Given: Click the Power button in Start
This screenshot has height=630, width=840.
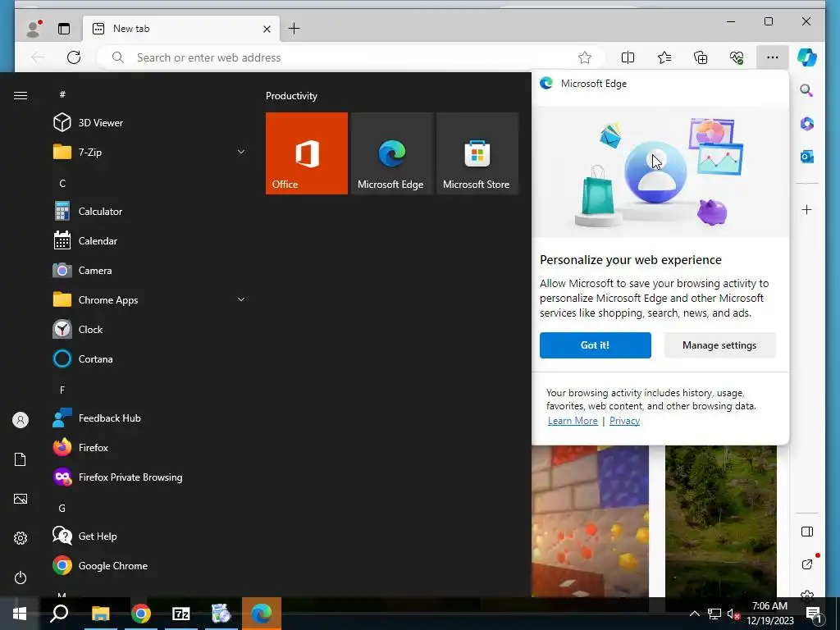Looking at the screenshot, I should tap(21, 577).
